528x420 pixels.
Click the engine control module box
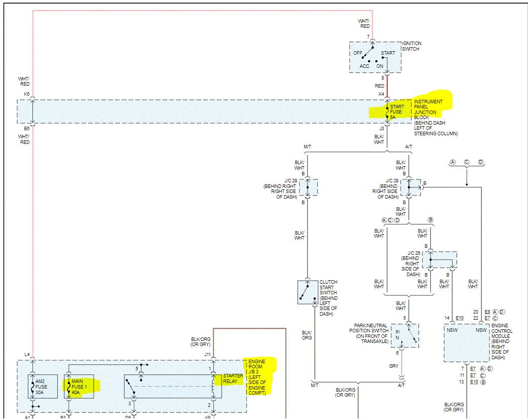pos(467,343)
